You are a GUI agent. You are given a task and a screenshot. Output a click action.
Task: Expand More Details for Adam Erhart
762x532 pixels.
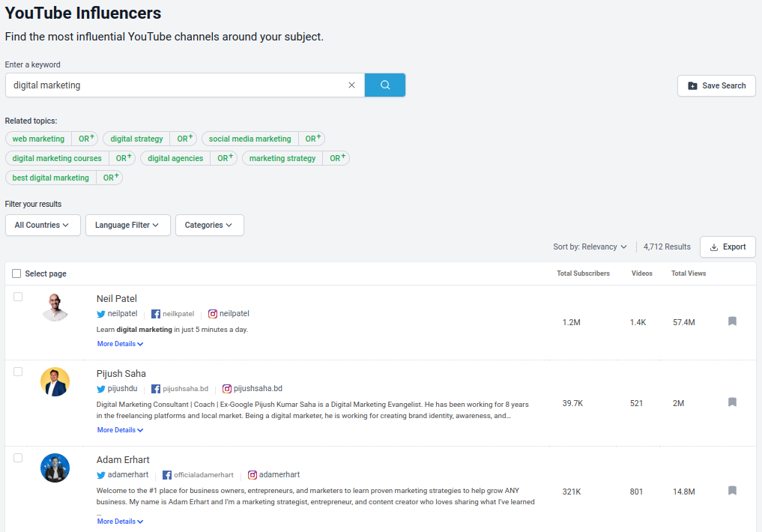(120, 522)
